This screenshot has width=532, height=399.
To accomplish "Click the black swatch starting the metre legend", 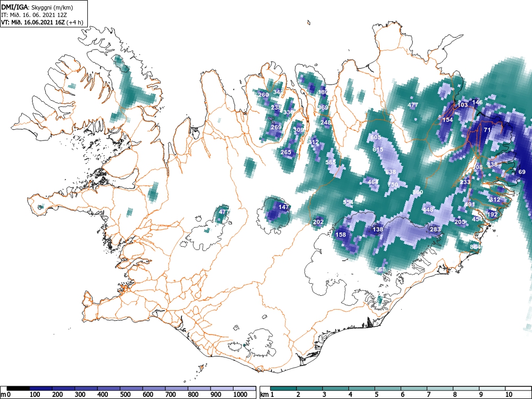I will coord(18,388).
